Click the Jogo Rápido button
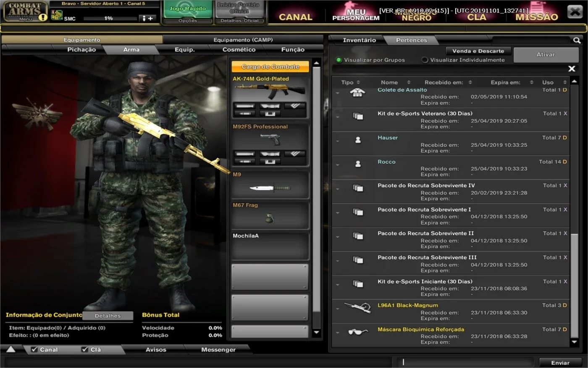The width and height of the screenshot is (588, 368). [x=188, y=9]
